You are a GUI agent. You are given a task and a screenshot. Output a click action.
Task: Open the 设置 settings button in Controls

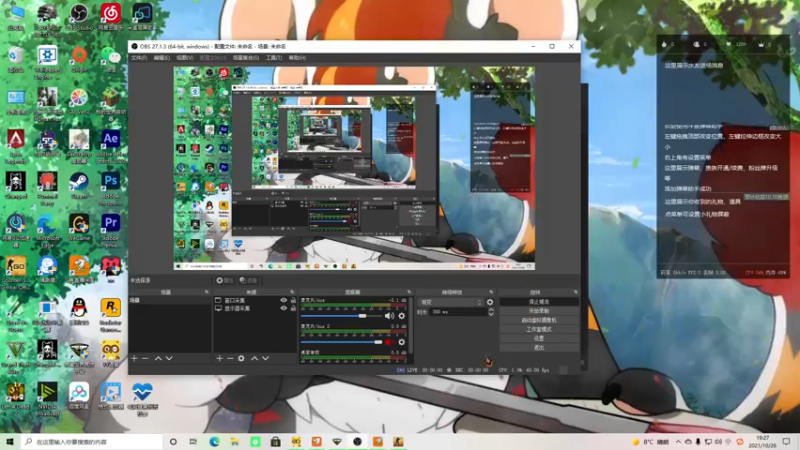pos(539,339)
